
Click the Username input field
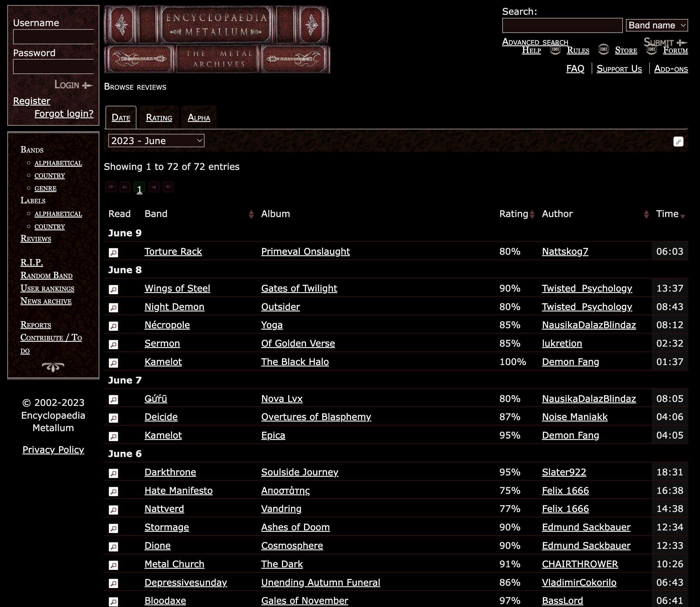click(x=53, y=37)
